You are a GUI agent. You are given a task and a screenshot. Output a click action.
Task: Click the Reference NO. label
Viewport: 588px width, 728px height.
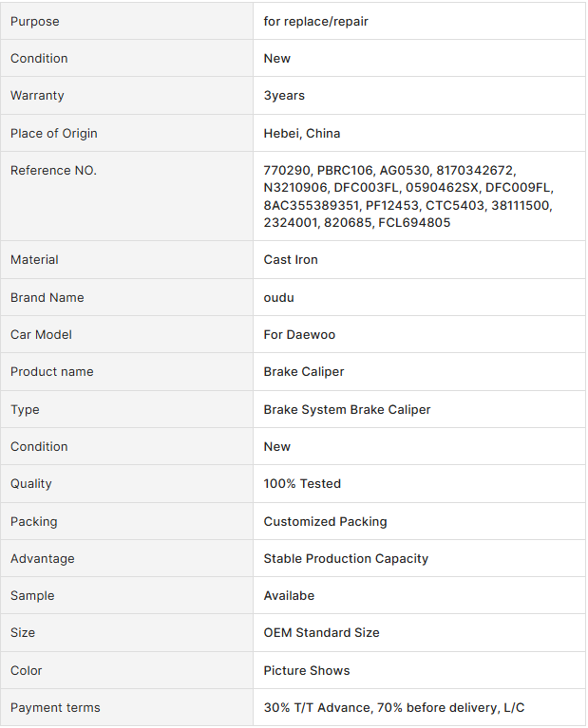(53, 171)
